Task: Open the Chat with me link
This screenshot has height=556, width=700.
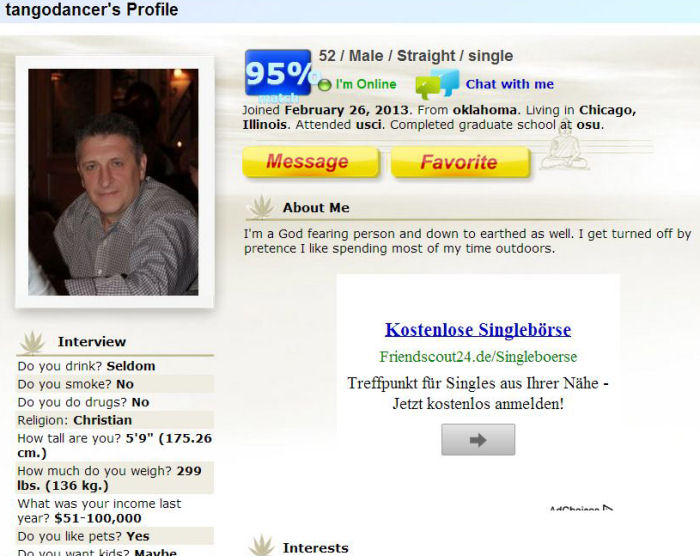Action: (509, 84)
